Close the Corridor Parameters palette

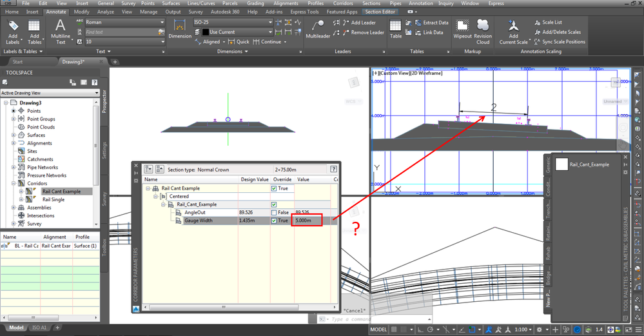point(136,166)
